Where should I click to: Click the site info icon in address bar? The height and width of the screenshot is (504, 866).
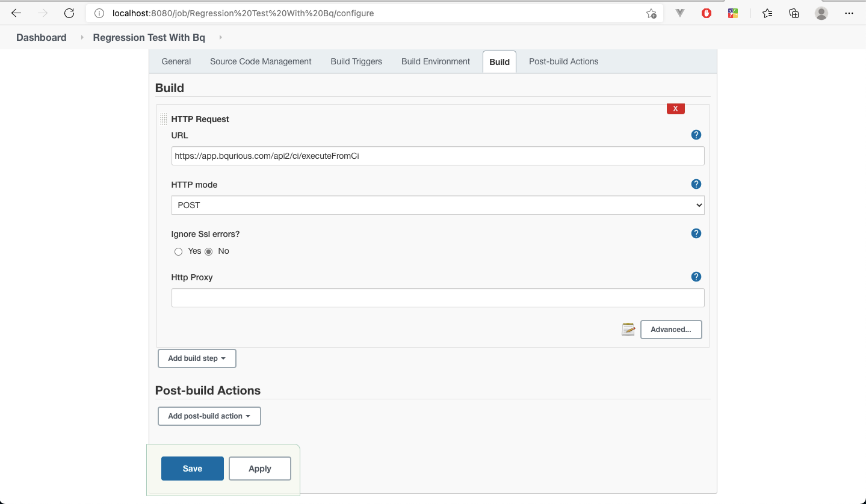[99, 13]
